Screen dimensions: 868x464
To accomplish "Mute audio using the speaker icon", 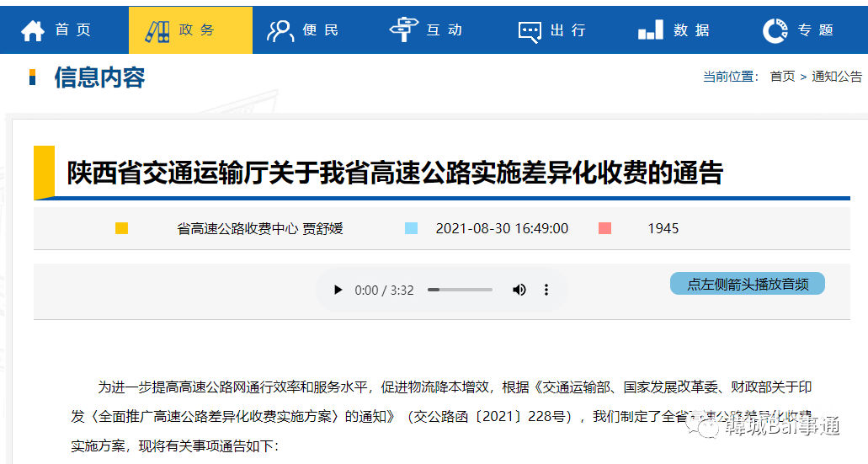I will pyautogui.click(x=519, y=290).
